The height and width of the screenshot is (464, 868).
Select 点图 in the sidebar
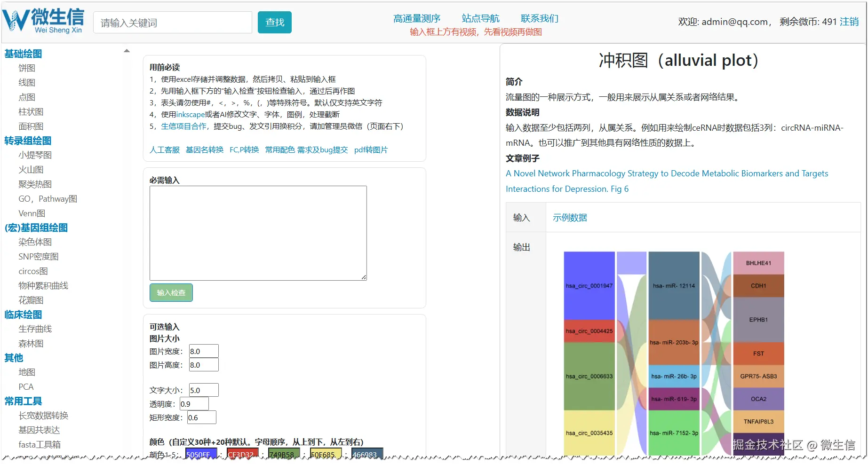coord(27,97)
